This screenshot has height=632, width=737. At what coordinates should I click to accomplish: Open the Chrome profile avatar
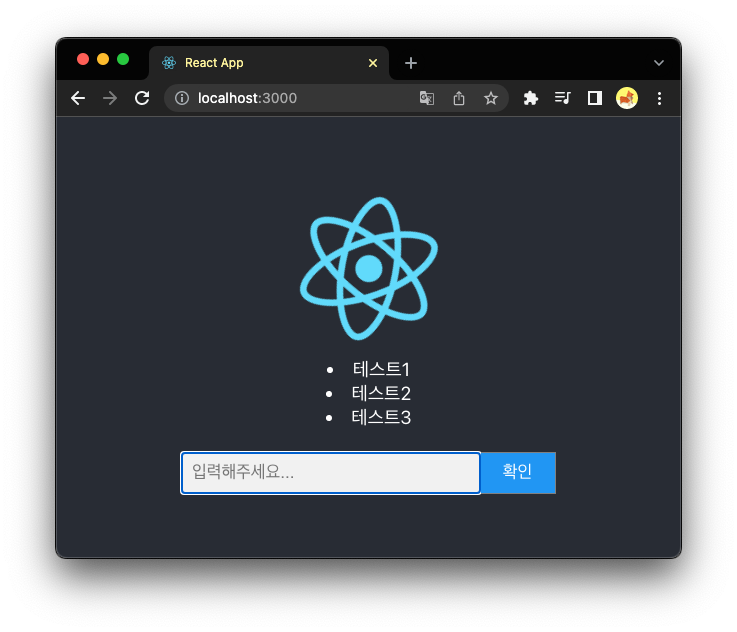coord(627,98)
